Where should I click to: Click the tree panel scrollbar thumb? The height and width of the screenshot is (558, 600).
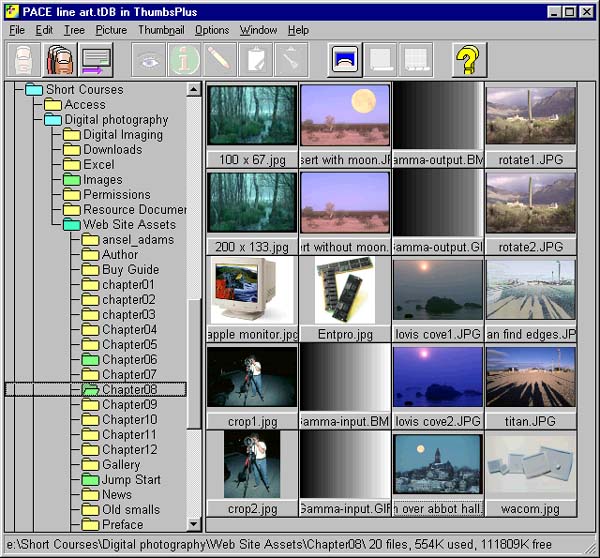[194, 364]
